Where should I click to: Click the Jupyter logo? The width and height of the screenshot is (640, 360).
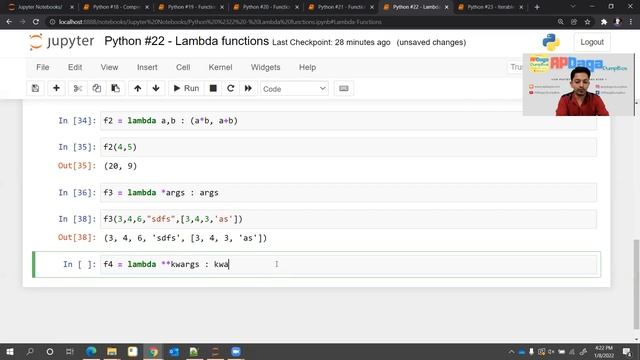coord(62,42)
